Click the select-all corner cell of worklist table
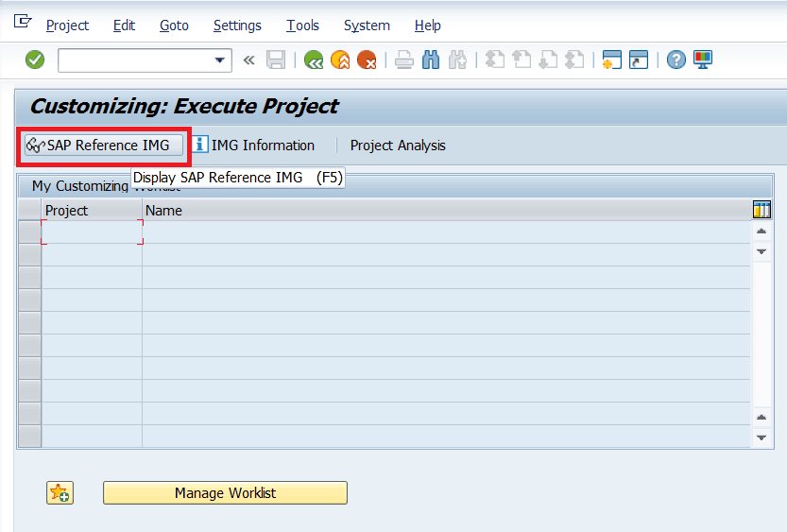 click(x=29, y=211)
